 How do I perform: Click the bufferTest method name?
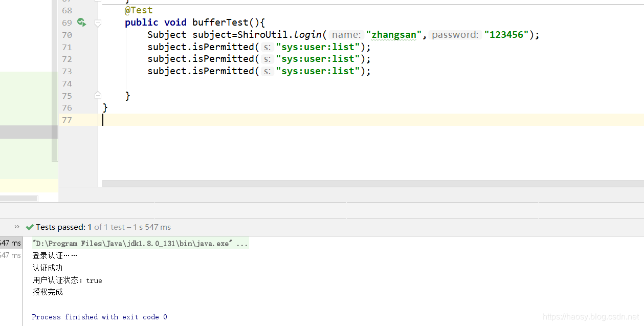(220, 23)
